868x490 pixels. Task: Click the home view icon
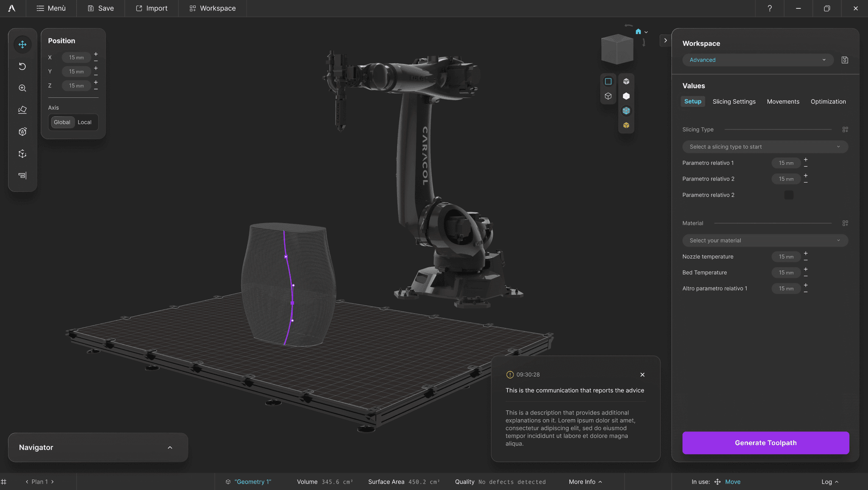pos(638,32)
